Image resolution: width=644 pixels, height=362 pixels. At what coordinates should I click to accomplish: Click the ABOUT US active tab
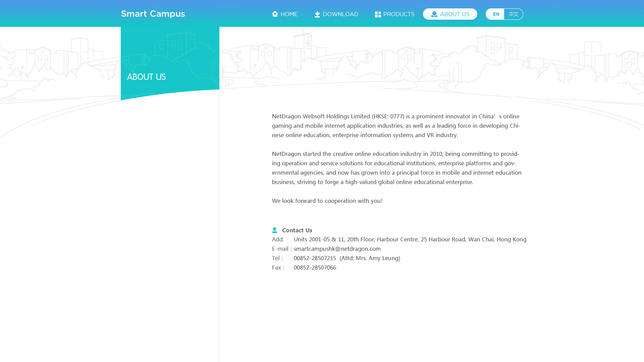450,14
